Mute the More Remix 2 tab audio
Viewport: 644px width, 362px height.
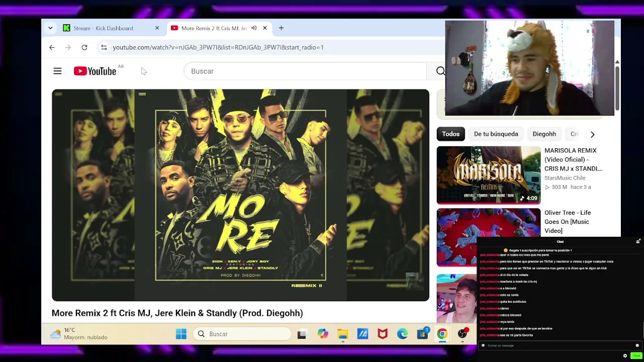click(254, 28)
